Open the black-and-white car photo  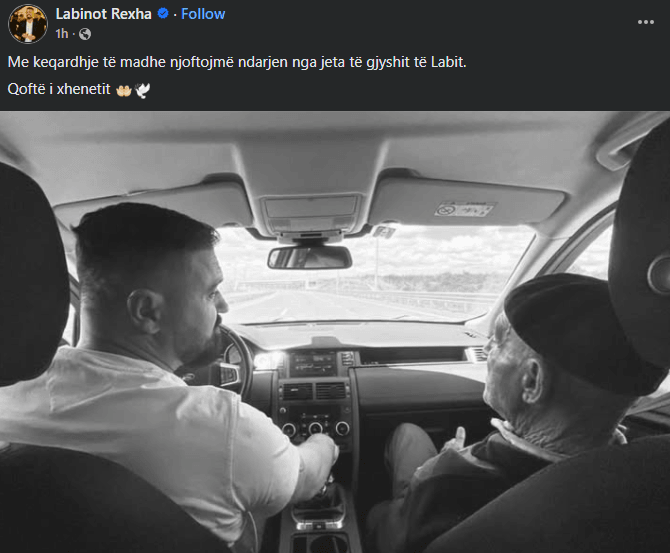tap(335, 332)
